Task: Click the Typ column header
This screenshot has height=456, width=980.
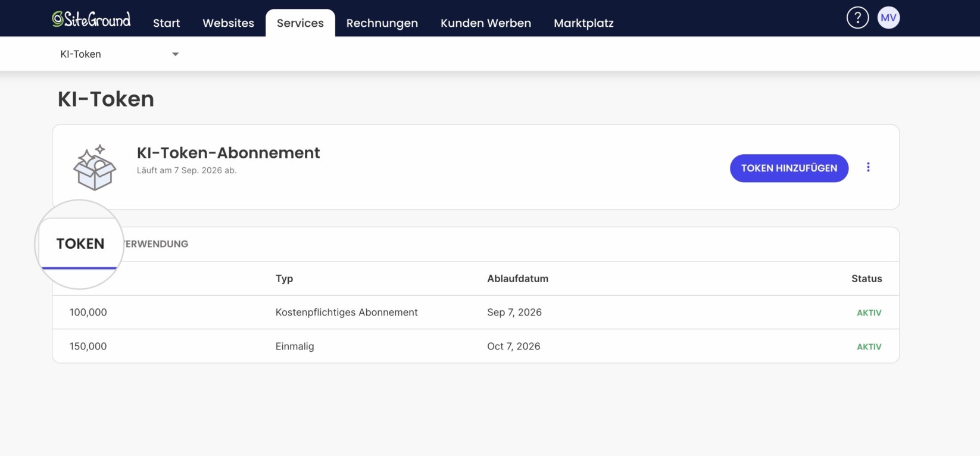Action: click(x=284, y=279)
